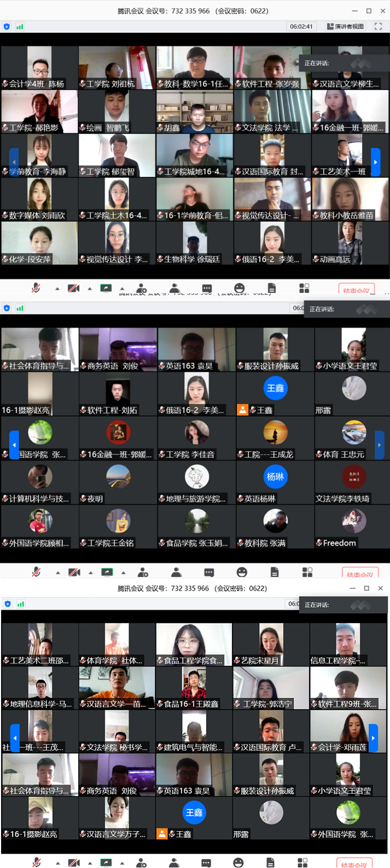The height and width of the screenshot is (868, 390).
Task: Go to next participant page in top window
Action: click(376, 162)
